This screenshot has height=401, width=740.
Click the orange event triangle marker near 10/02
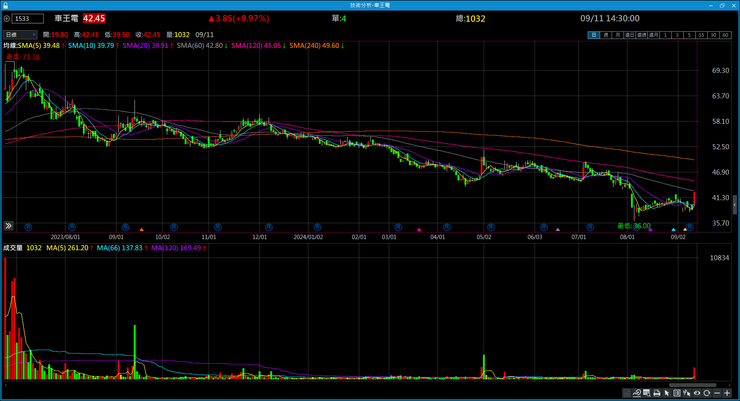point(141,229)
